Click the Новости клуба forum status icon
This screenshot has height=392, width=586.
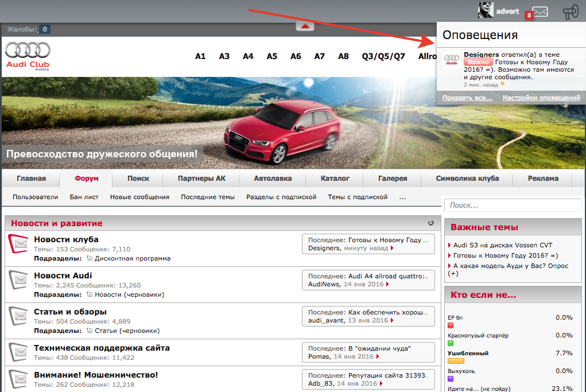tap(19, 244)
